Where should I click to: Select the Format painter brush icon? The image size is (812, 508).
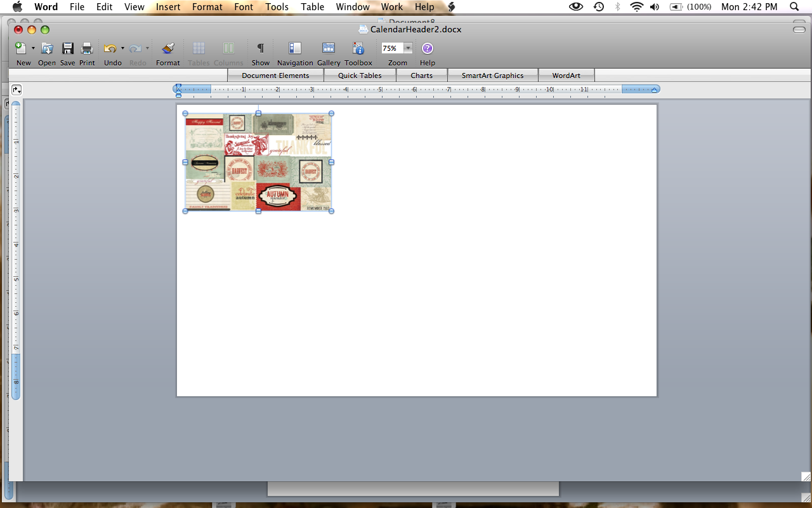[168, 48]
